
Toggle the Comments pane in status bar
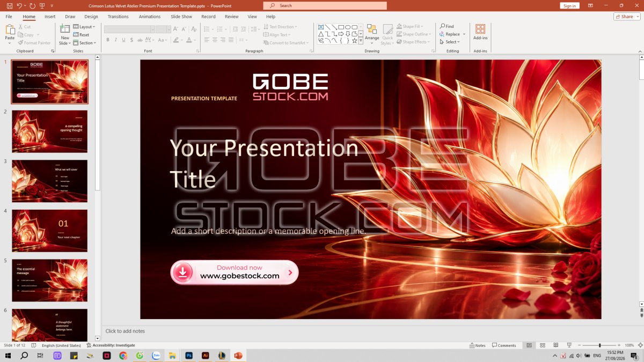504,345
